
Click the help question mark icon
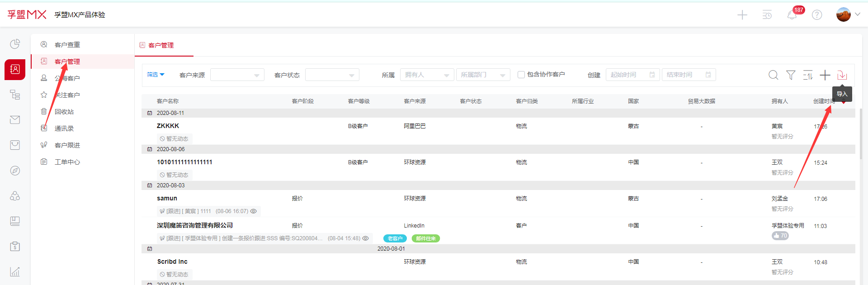817,15
